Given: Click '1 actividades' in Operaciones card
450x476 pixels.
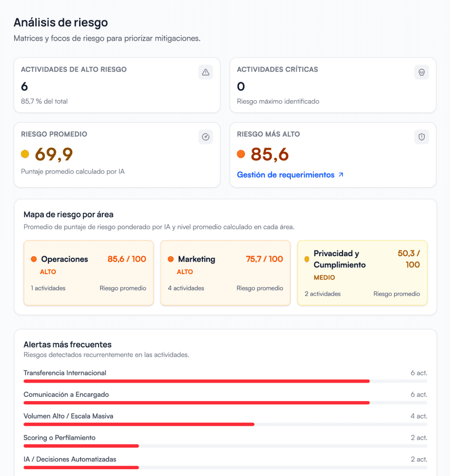Looking at the screenshot, I should [48, 288].
